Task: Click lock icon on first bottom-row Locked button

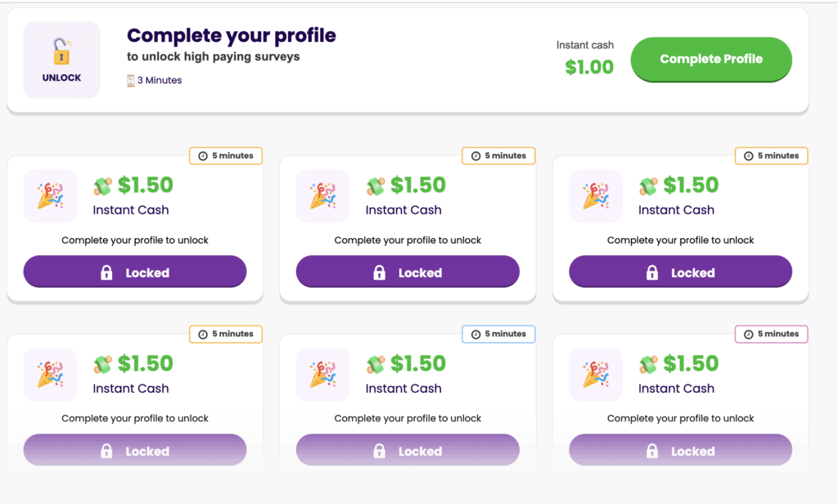Action: 106,451
